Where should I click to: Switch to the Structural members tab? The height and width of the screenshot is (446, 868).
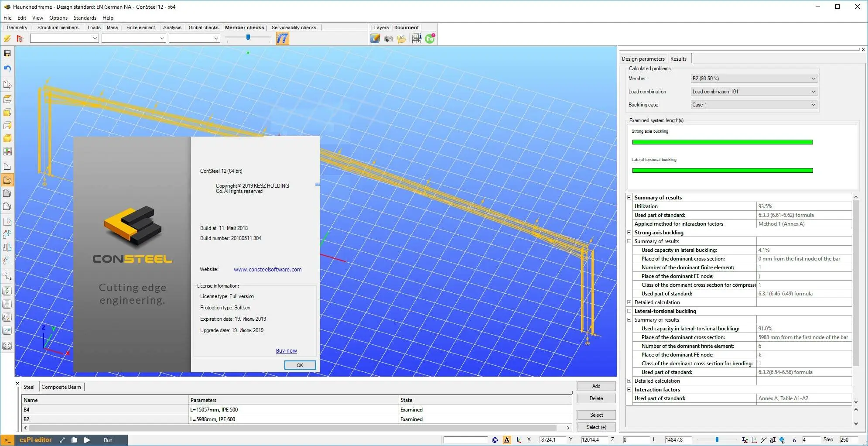pyautogui.click(x=58, y=27)
